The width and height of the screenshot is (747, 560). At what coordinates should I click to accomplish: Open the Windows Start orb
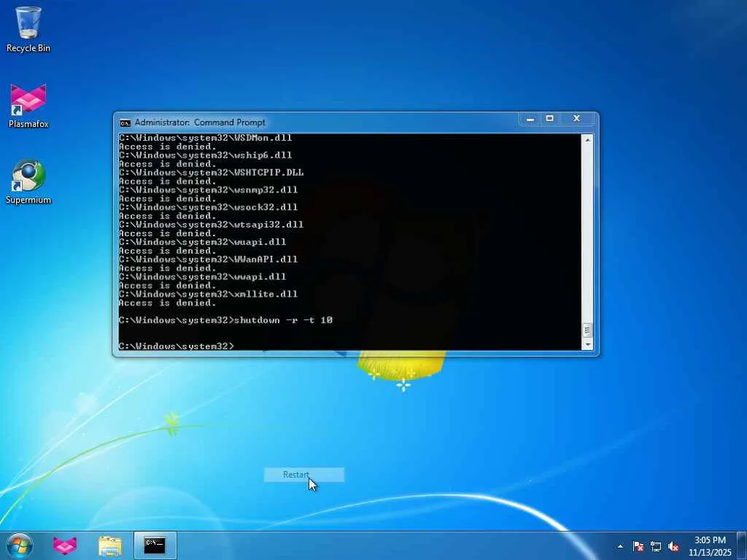pos(20,545)
